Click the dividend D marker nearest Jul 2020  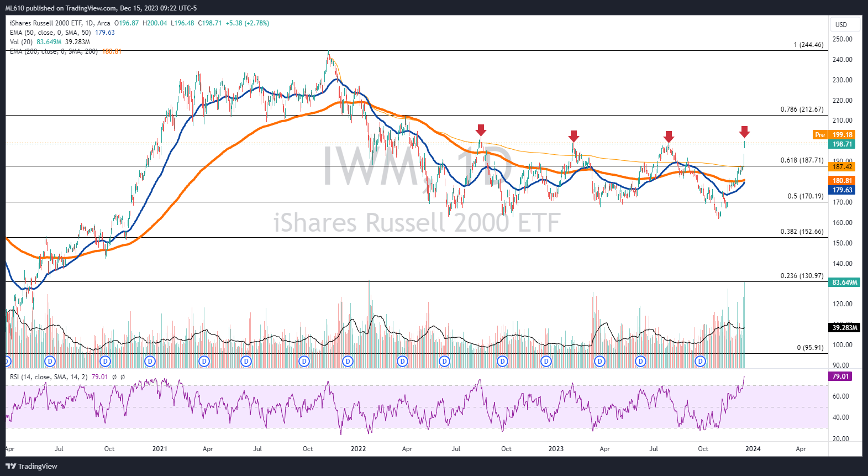click(x=50, y=361)
